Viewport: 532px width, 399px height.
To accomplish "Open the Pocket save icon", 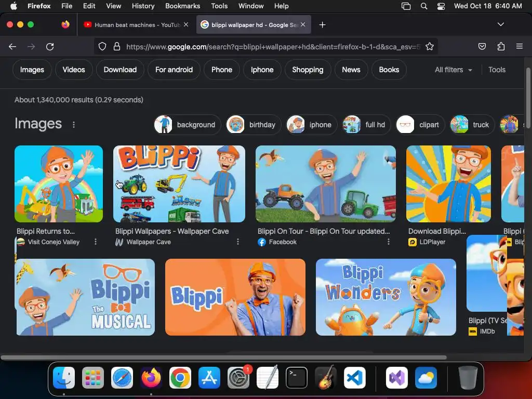I will click(482, 46).
